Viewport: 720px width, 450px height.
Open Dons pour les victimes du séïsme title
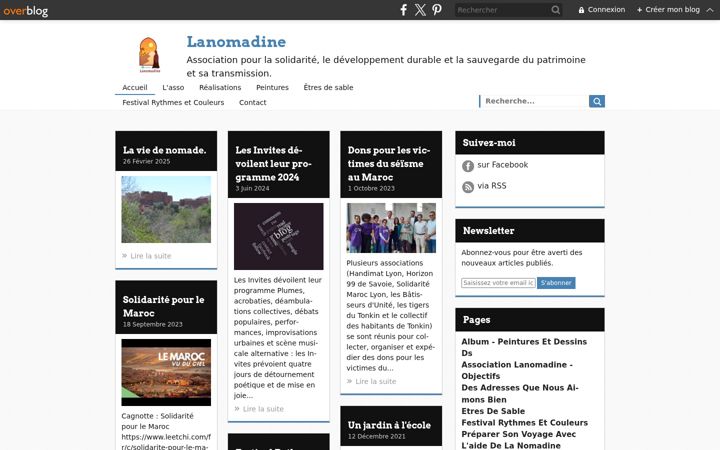389,163
